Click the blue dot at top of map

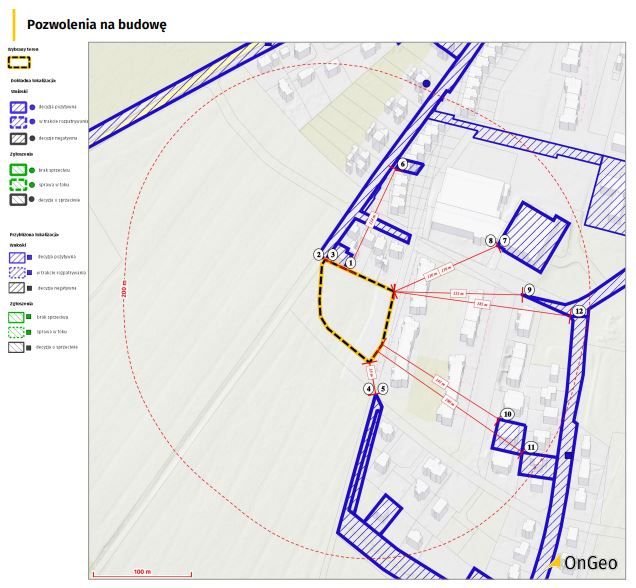(426, 84)
